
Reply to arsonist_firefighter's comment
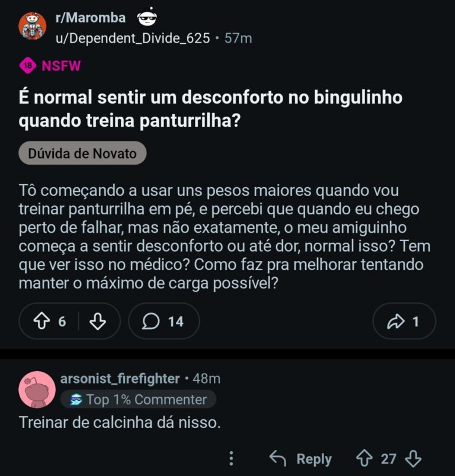pyautogui.click(x=301, y=458)
